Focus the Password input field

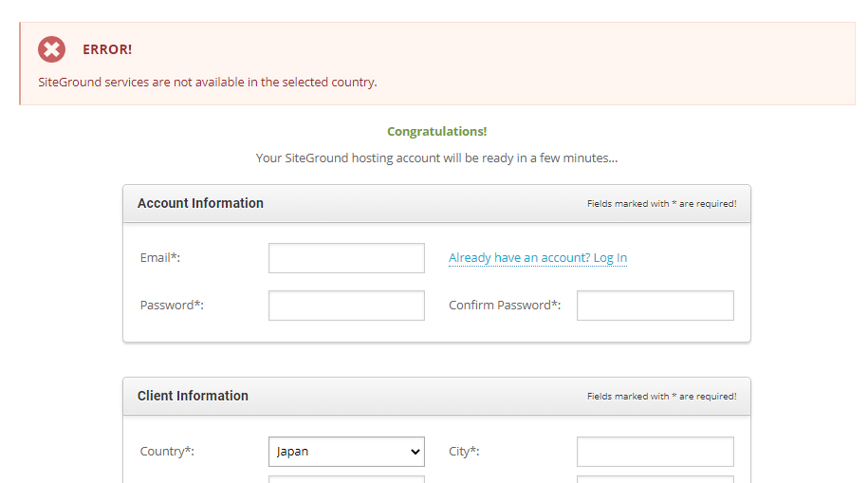[346, 306]
